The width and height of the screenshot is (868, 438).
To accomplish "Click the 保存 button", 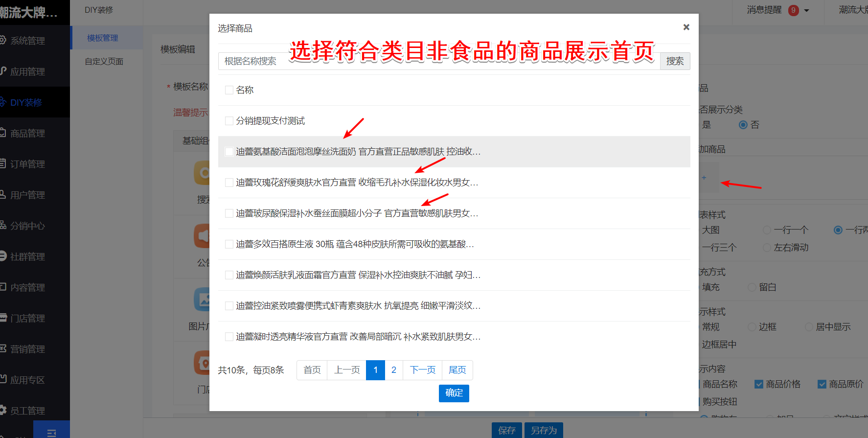I will (507, 430).
